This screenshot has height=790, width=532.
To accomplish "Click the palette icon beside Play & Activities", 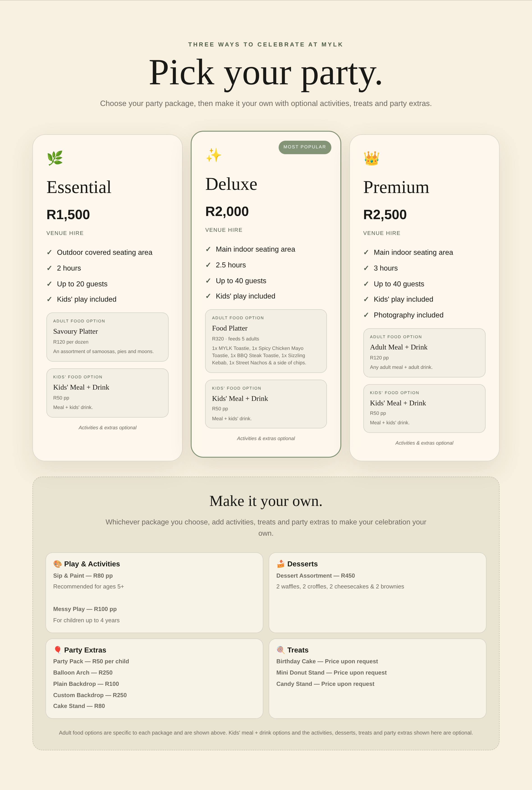I will [x=58, y=564].
